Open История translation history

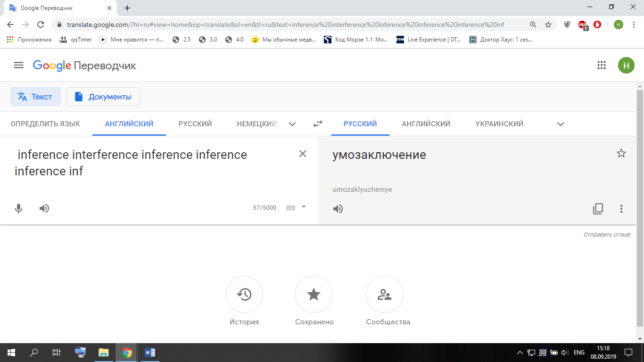[x=244, y=302]
